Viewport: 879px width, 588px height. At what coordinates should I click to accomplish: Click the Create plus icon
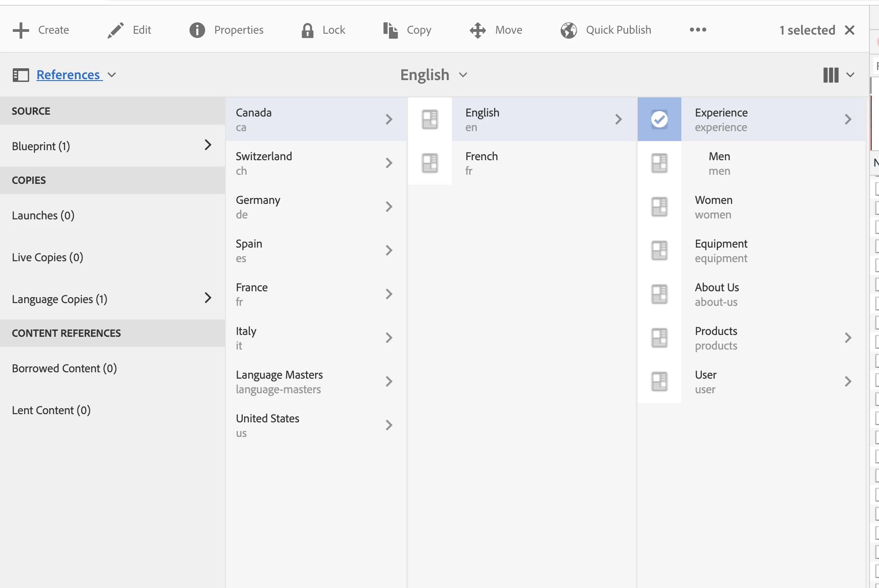click(21, 30)
